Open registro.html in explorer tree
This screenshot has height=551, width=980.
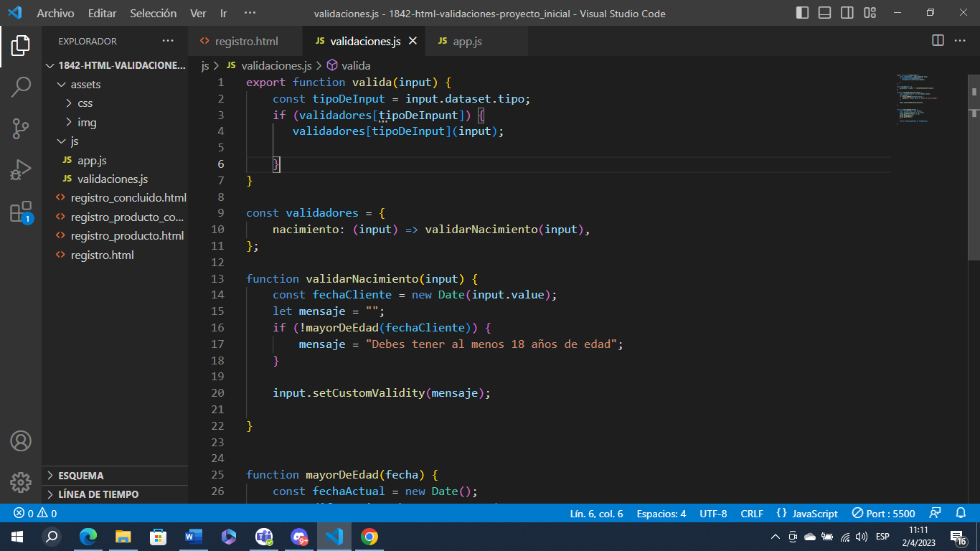[115, 255]
